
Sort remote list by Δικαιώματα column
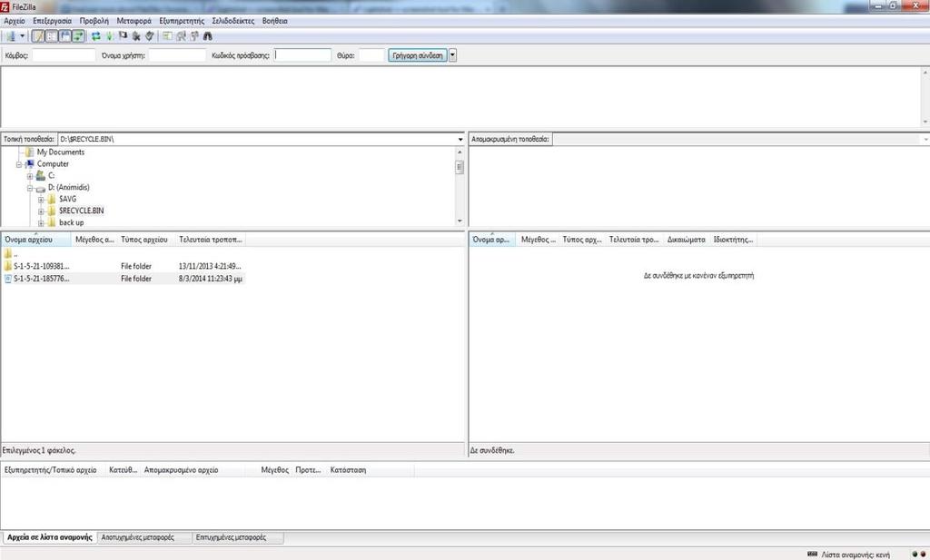click(687, 240)
